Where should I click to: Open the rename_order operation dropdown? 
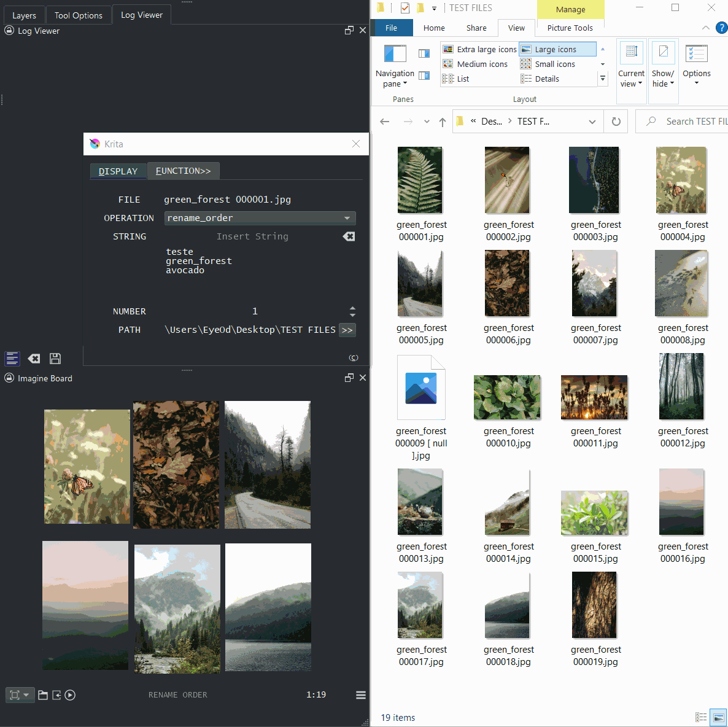pyautogui.click(x=347, y=218)
